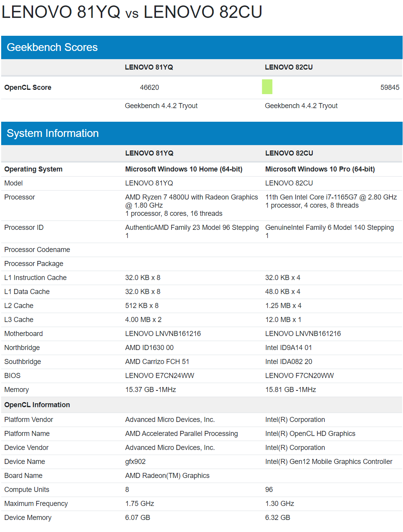Click AMD Radeon(TM) Graphics board name
Viewport: 403px width, 532px height.
coord(167,476)
